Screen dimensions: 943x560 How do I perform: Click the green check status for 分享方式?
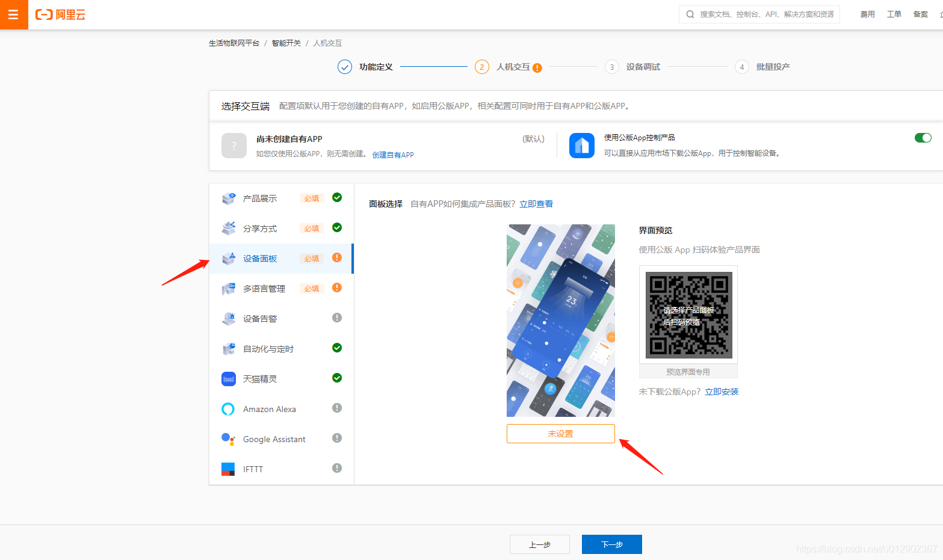click(337, 227)
